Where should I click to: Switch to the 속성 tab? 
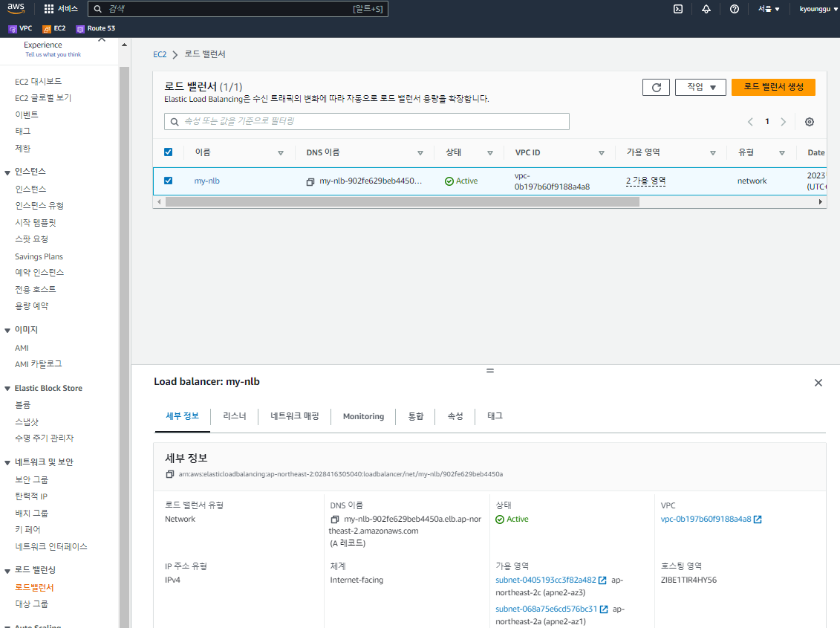455,416
